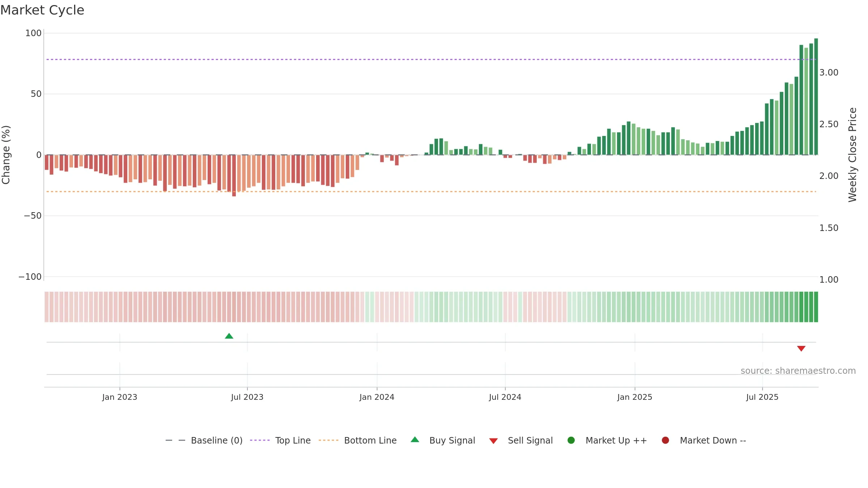
Task: Click the 100 tick on left axis
Action: [x=33, y=33]
